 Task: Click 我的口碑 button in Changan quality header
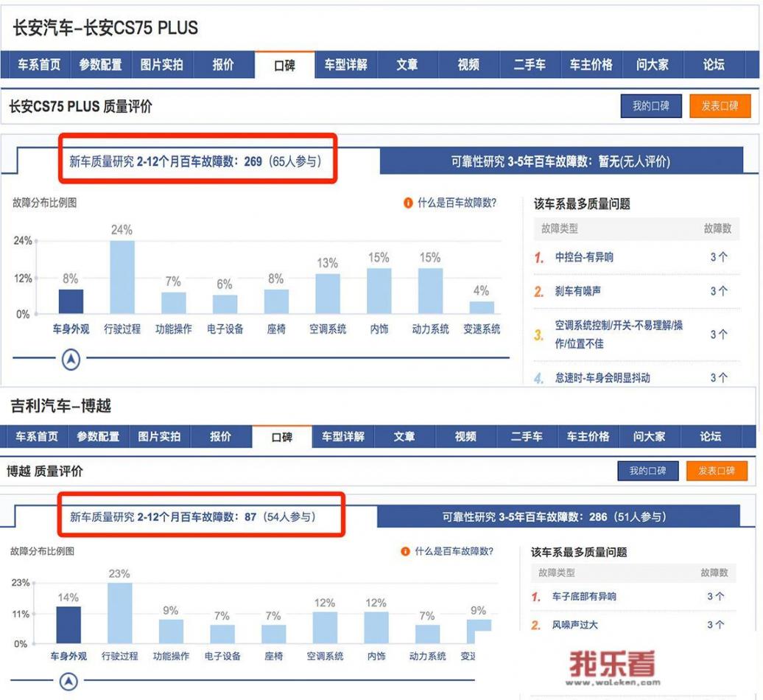651,106
